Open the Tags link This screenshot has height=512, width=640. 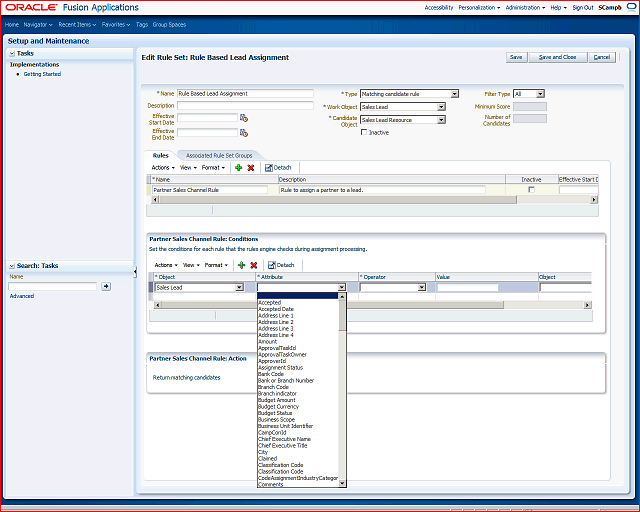pyautogui.click(x=142, y=24)
